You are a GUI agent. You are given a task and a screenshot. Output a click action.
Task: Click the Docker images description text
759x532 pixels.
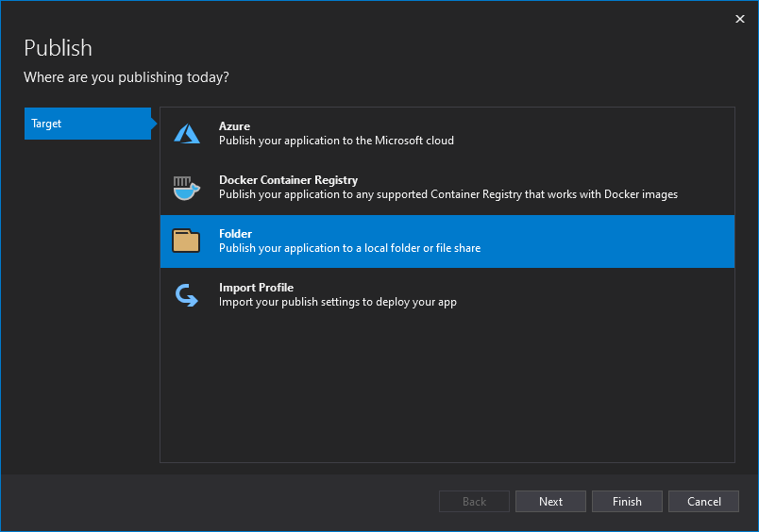click(x=448, y=194)
